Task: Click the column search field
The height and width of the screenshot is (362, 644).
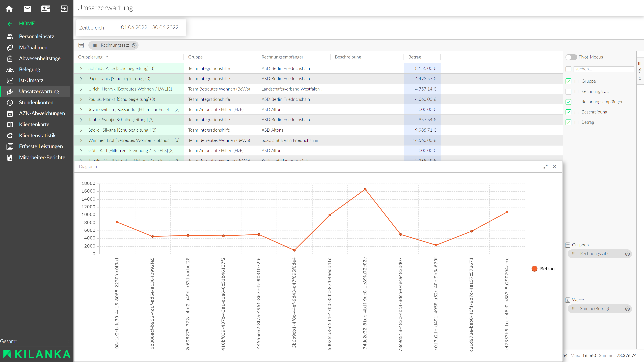Action: (x=604, y=69)
